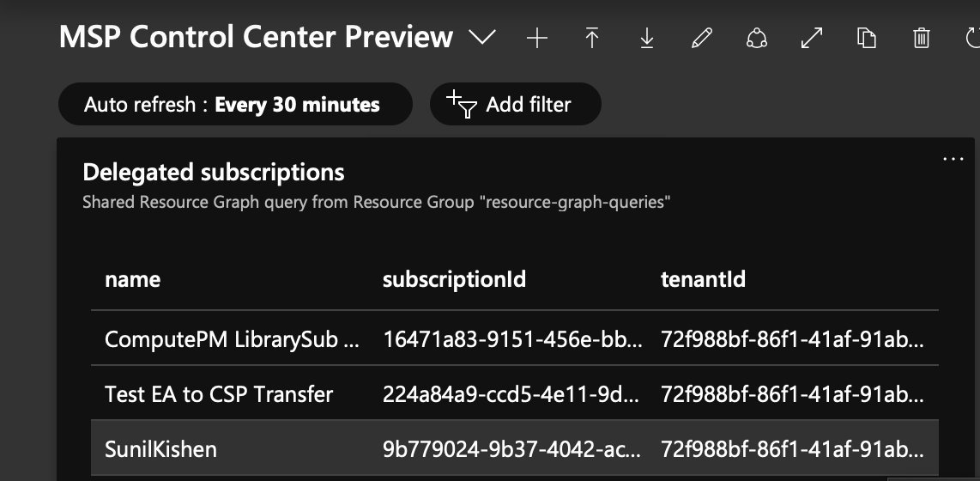Click tenant ID in SunilKishen row
980x481 pixels.
[x=793, y=449]
